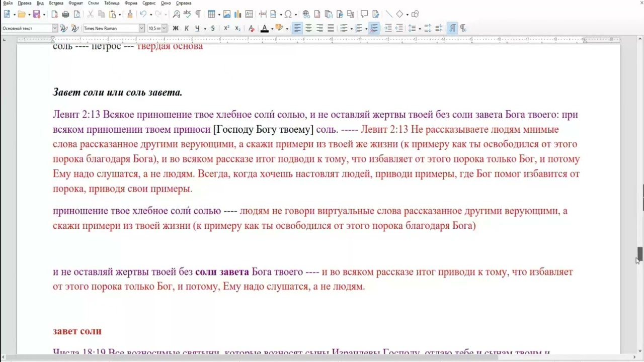This screenshot has width=644, height=362.
Task: Expand the table insert dropdown arrow
Action: point(219,14)
